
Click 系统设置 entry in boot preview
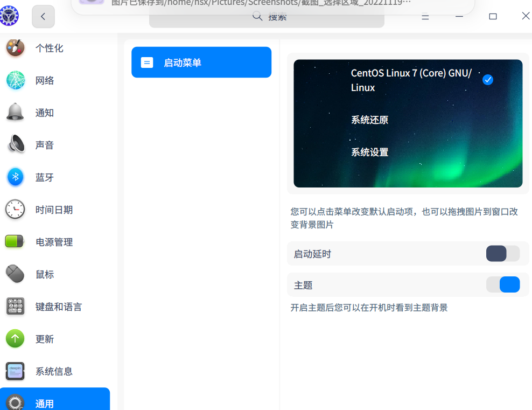369,152
